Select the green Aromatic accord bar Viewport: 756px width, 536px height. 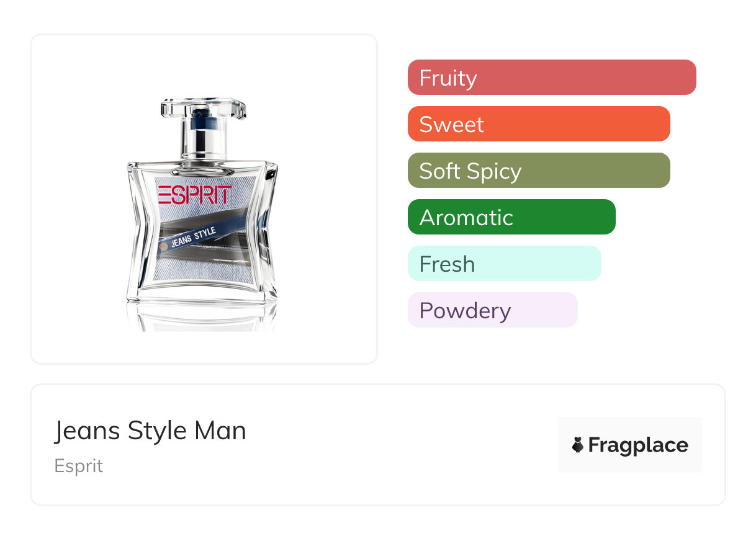[x=511, y=217]
